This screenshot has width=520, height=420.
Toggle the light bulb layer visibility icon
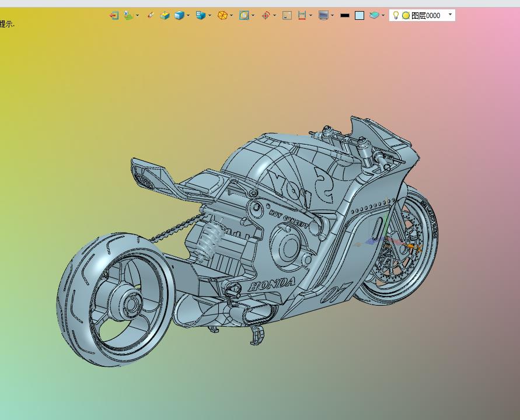(396, 16)
